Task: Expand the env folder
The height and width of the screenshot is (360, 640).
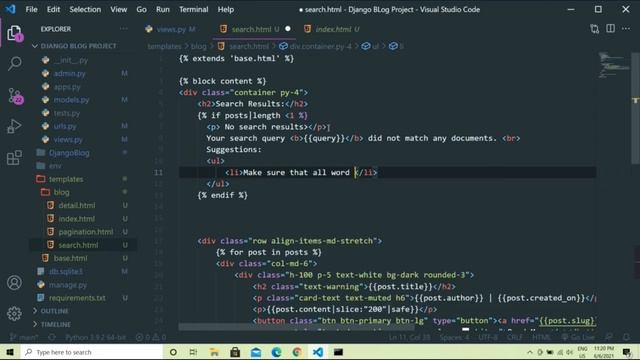Action: point(55,166)
